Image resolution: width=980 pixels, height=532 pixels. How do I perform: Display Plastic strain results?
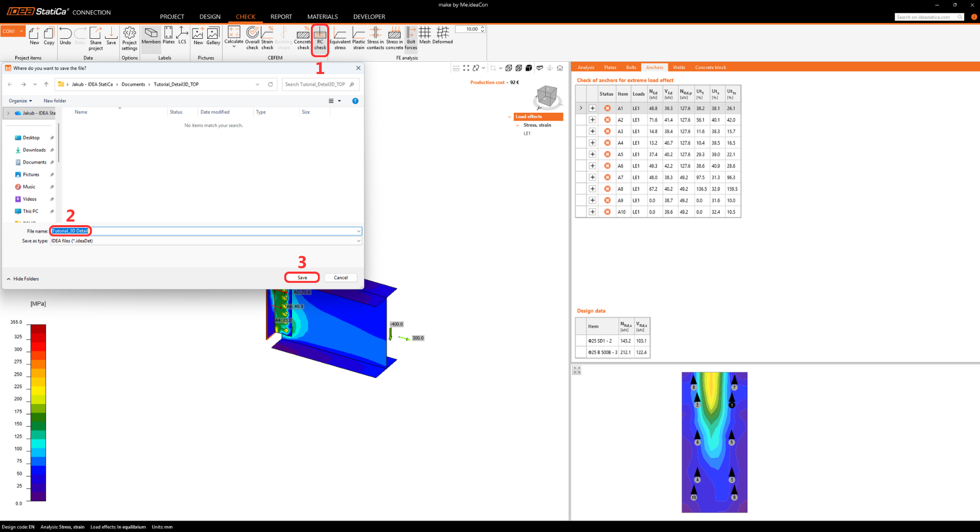(359, 39)
